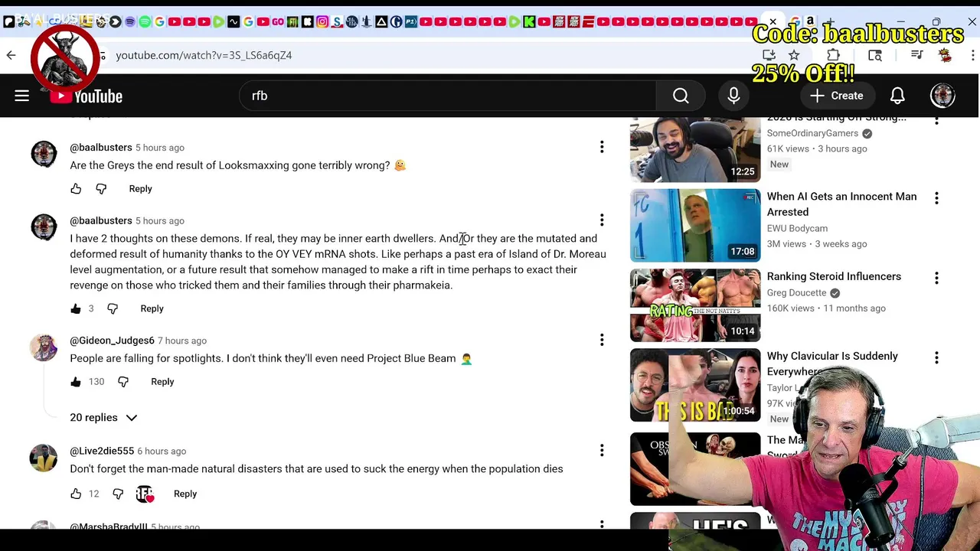Open options for Gideon_Judges6 comment
The image size is (980, 551).
(602, 339)
